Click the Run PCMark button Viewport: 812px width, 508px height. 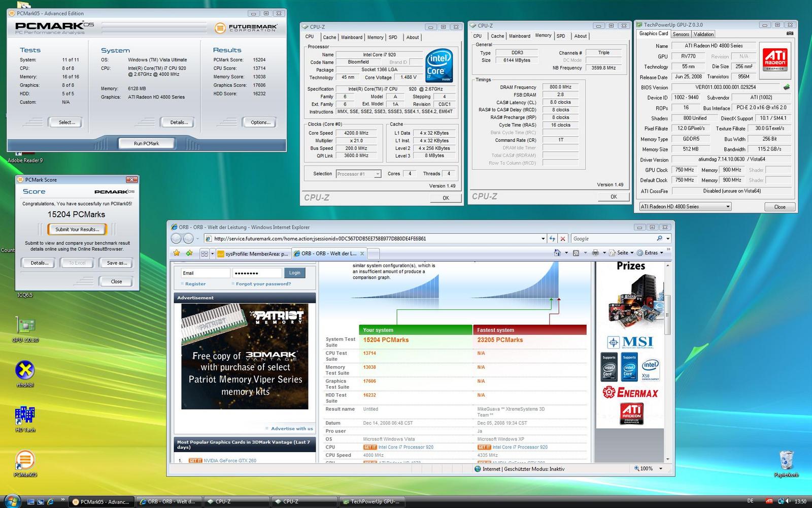pos(146,143)
